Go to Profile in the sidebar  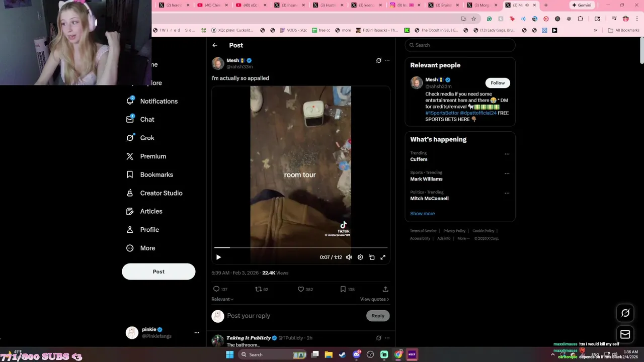143,230
